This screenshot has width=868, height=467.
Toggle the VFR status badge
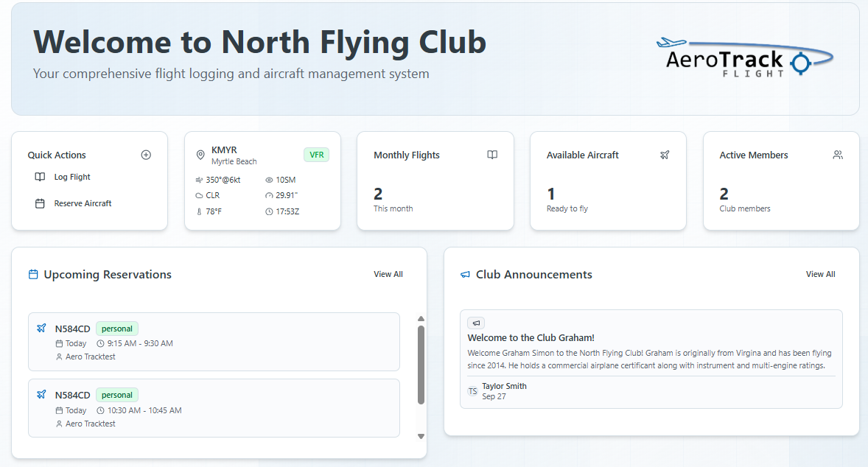316,155
